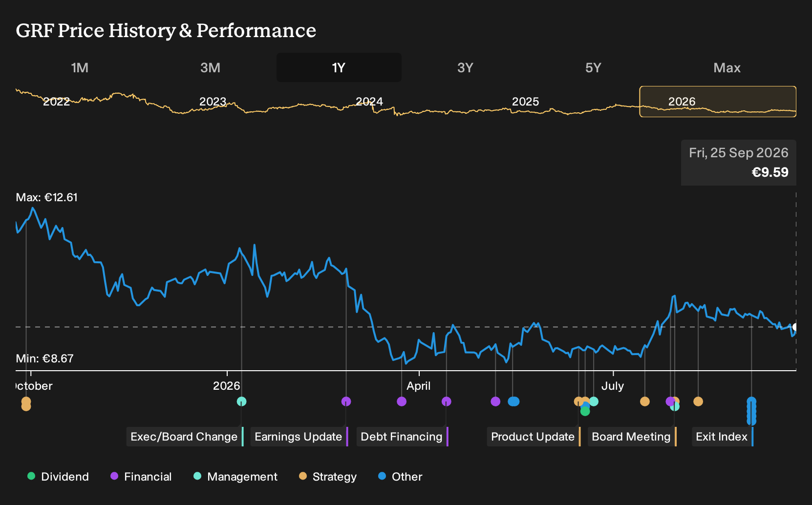Image resolution: width=812 pixels, height=505 pixels.
Task: Hide Management events via the legend
Action: tap(235, 477)
